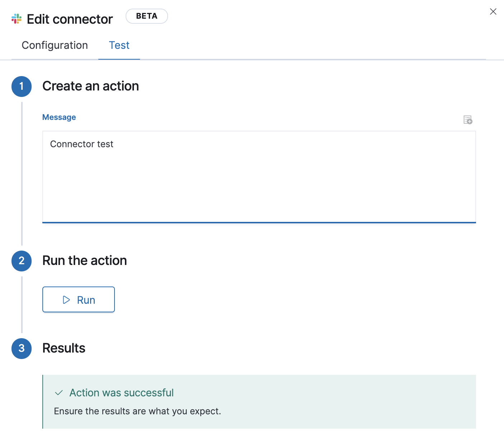Click the BETA badge
504x438 pixels.
pyautogui.click(x=146, y=16)
